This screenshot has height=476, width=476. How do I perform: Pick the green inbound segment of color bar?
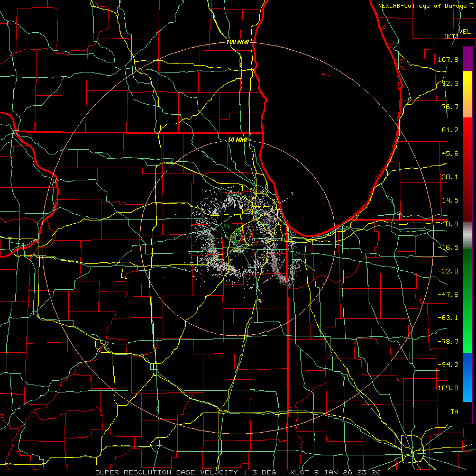pyautogui.click(x=467, y=300)
